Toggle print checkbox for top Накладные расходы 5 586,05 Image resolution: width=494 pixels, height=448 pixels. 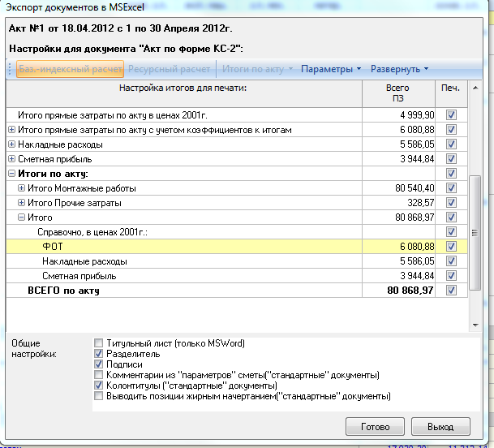click(x=451, y=144)
